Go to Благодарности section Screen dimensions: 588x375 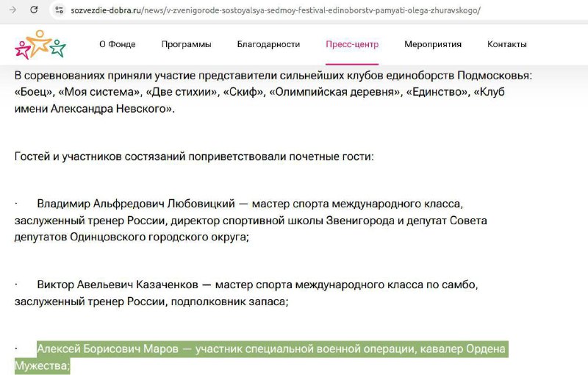tap(268, 44)
